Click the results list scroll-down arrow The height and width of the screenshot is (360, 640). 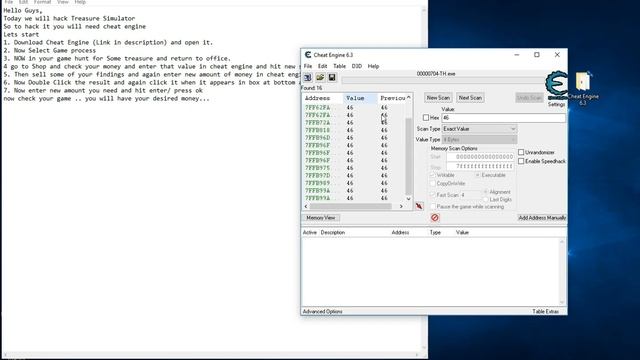409,199
